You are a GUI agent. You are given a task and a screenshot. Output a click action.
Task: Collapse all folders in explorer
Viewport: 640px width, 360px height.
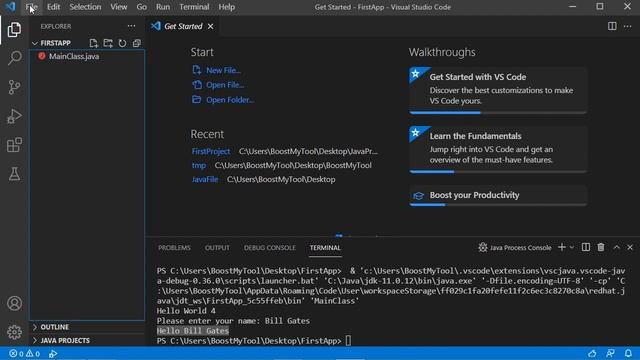click(137, 43)
